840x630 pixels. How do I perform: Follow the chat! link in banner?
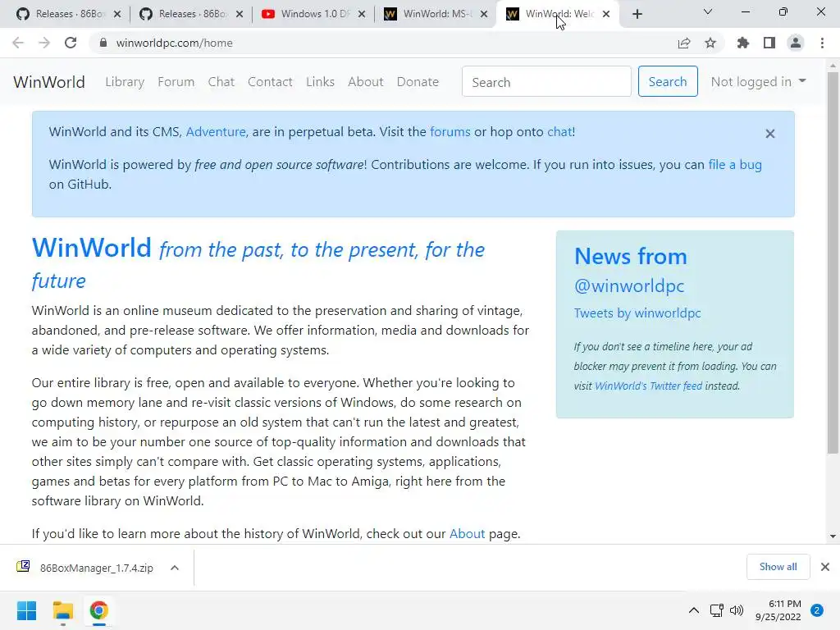click(561, 132)
